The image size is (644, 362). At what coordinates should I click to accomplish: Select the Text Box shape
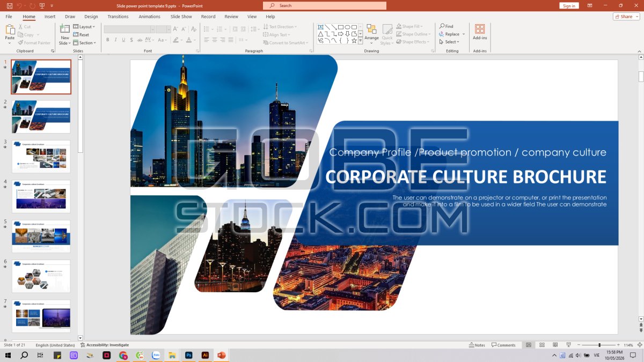pos(320,27)
